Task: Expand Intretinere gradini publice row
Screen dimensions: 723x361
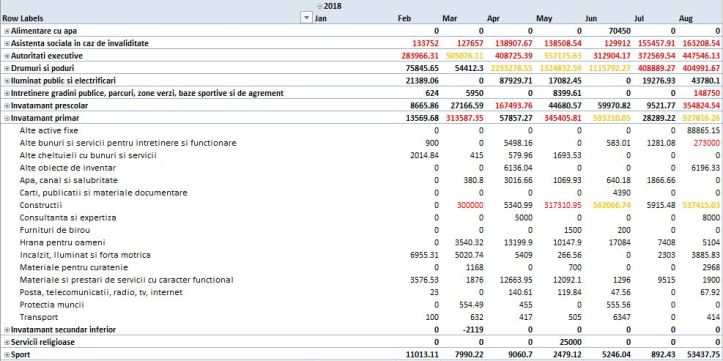Action: click(x=6, y=93)
